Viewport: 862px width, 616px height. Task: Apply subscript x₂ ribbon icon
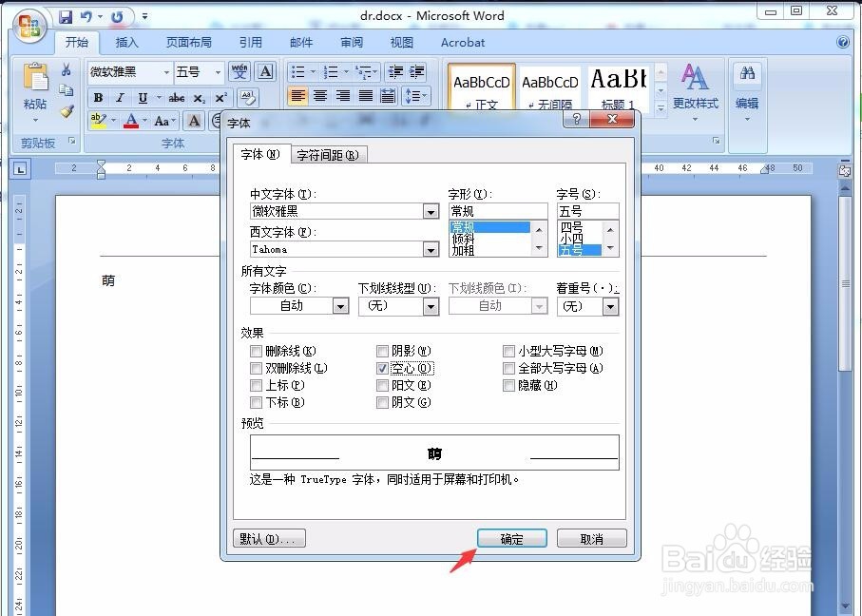[x=199, y=98]
